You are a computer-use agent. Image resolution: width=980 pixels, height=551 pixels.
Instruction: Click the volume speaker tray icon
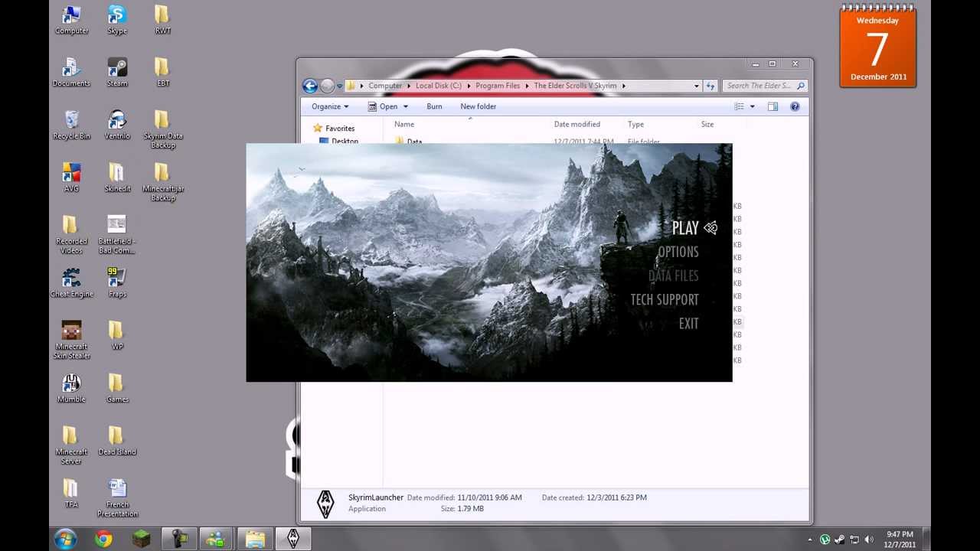(x=869, y=540)
